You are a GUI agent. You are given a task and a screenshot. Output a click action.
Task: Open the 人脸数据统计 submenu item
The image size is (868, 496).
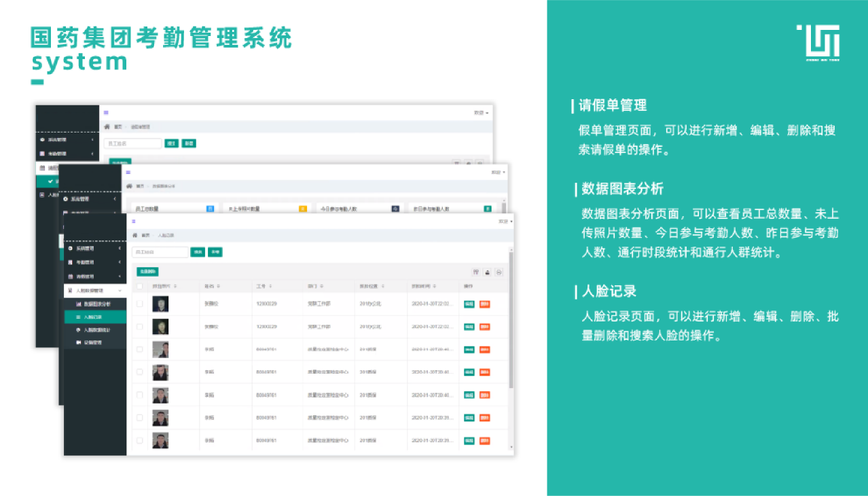[95, 330]
